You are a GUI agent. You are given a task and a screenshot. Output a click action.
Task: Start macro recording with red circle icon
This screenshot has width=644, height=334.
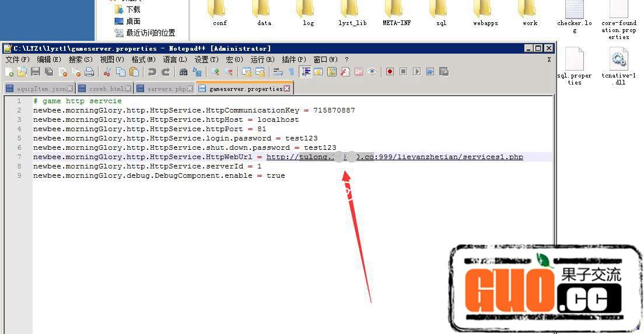tap(390, 72)
